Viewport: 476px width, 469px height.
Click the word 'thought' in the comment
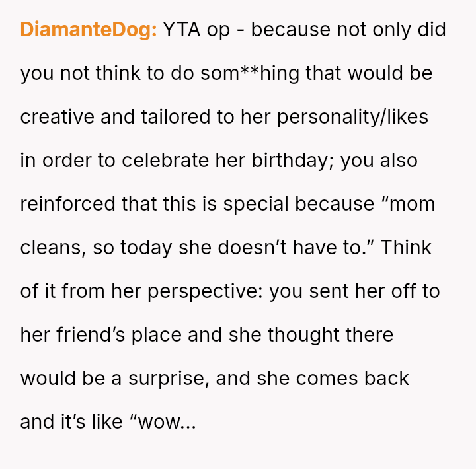coord(305,335)
